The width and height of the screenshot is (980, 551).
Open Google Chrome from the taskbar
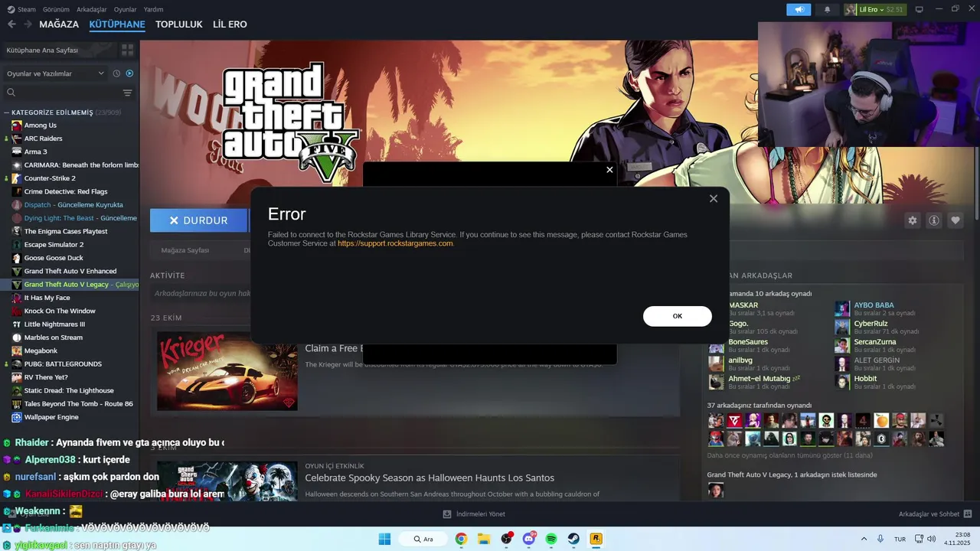pos(461,539)
